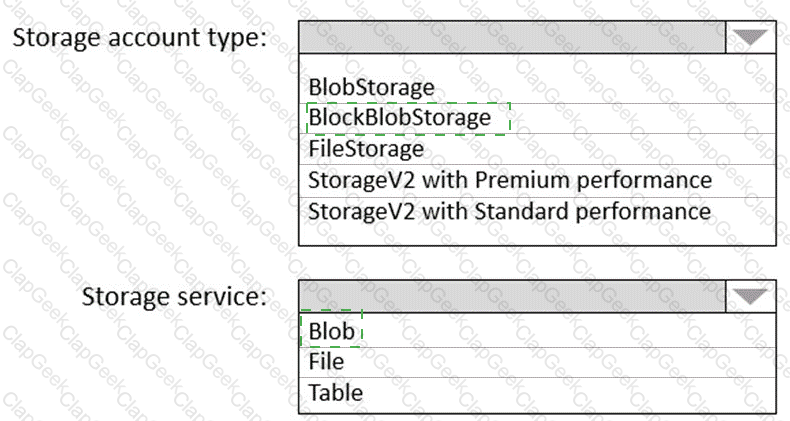790x421 pixels.
Task: Pick the FileStorage account type option
Action: point(366,149)
